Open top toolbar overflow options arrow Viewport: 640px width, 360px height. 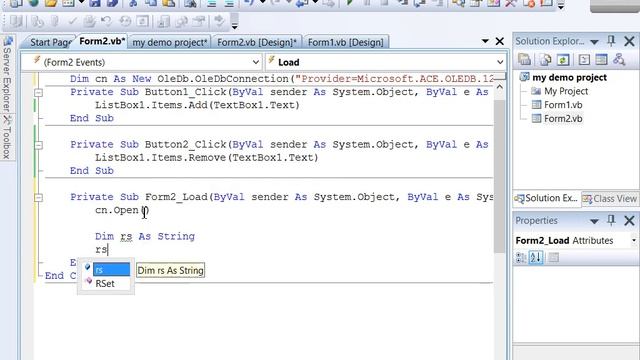(x=561, y=6)
